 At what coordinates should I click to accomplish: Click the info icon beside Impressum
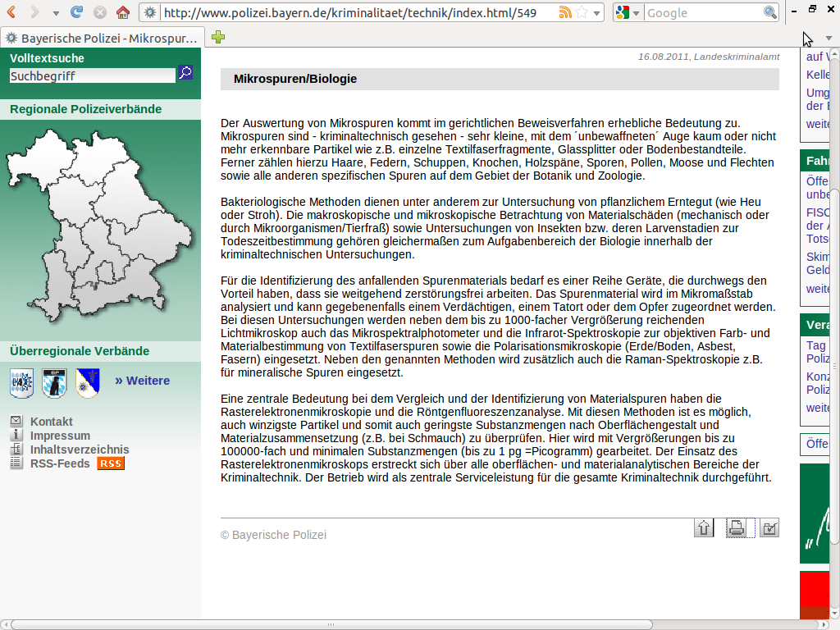16,435
